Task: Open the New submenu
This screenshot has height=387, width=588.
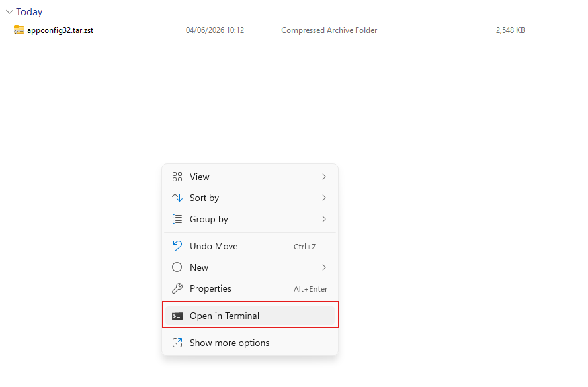Action: point(250,267)
